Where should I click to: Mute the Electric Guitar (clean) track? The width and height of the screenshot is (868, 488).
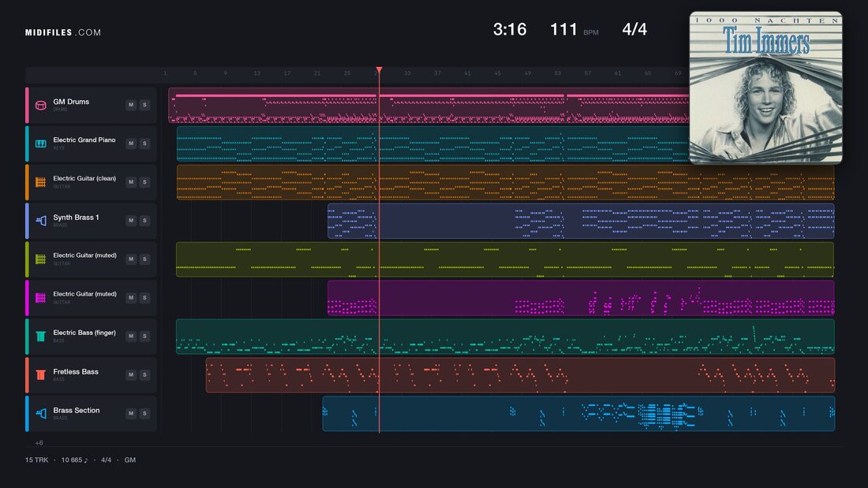131,182
